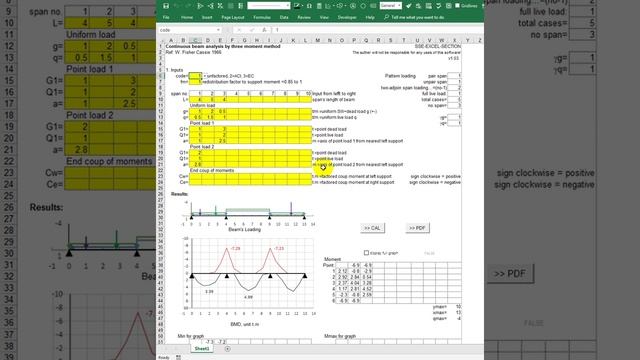The height and width of the screenshot is (360, 640).
Task: Click the insert chart icon in toolbar
Action: point(328,6)
